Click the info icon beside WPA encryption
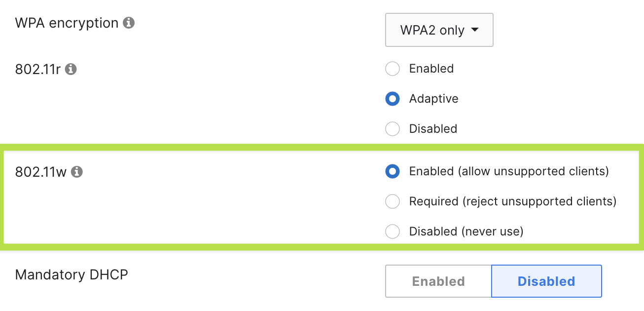The height and width of the screenshot is (311, 644). coord(129,23)
